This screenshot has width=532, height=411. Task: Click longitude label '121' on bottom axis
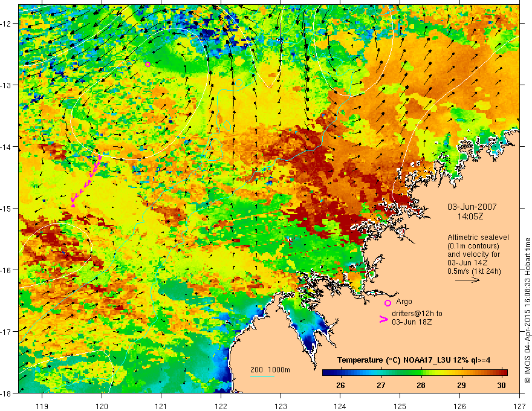(161, 406)
